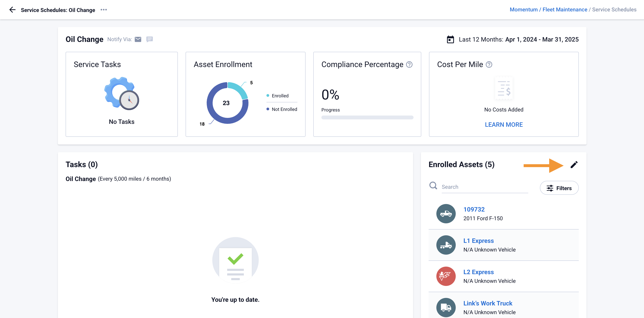The image size is (644, 318).
Task: Open the calendar date range picker
Action: 450,39
